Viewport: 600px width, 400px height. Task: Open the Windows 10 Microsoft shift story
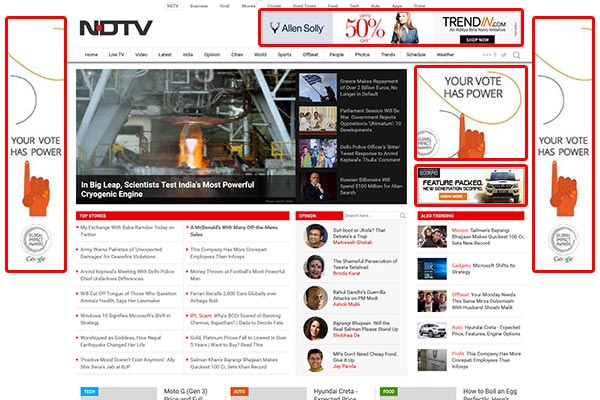point(125,319)
